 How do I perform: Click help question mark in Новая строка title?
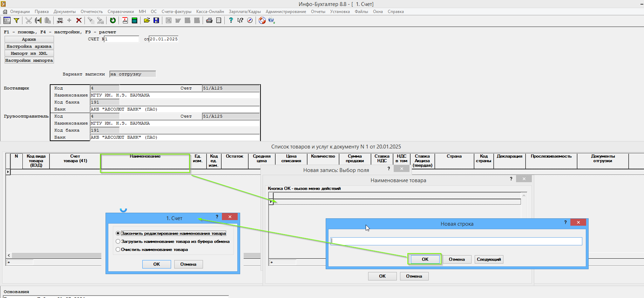pyautogui.click(x=565, y=222)
